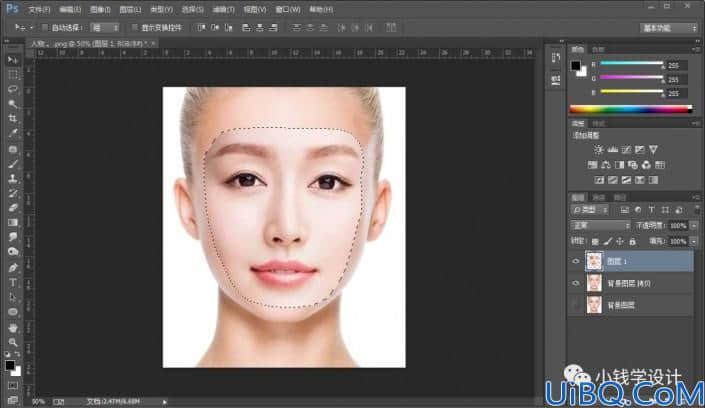This screenshot has width=705, height=408.
Task: Select the Eraser tool
Action: [13, 208]
